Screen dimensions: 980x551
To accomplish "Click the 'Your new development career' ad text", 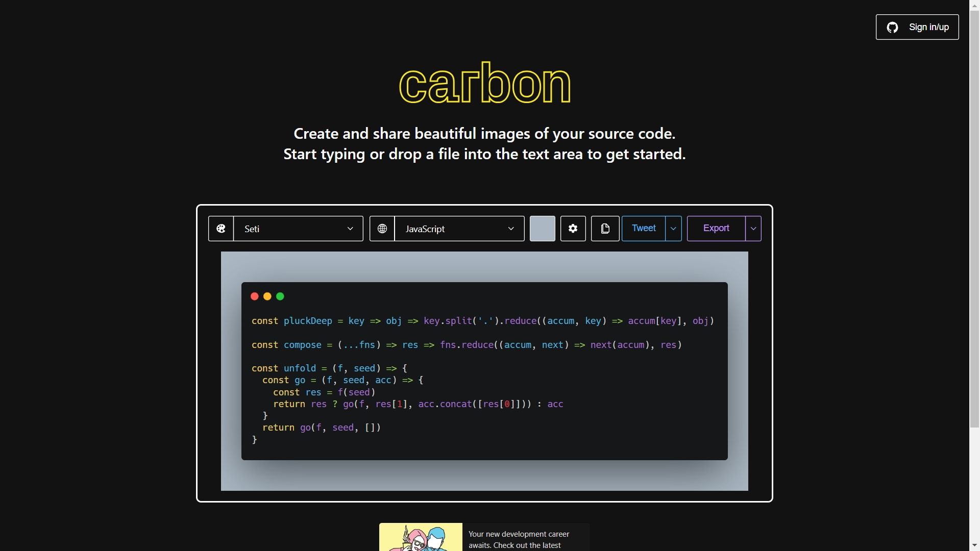I will [519, 539].
